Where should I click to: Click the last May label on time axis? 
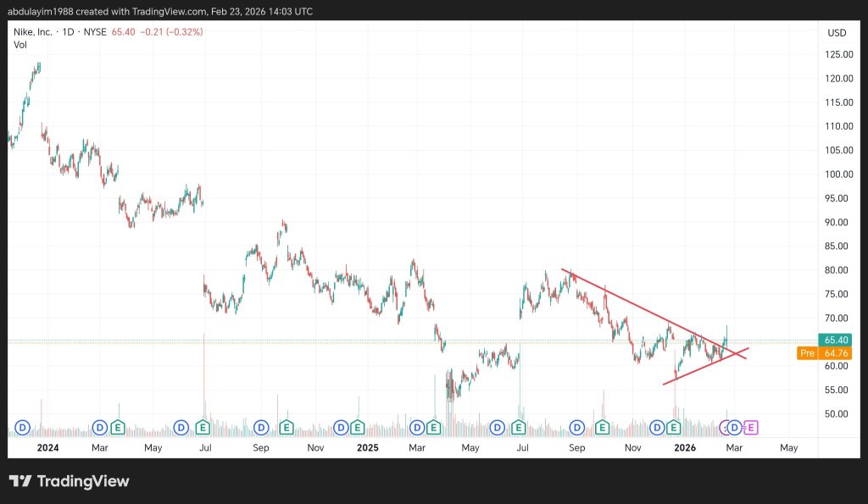789,447
